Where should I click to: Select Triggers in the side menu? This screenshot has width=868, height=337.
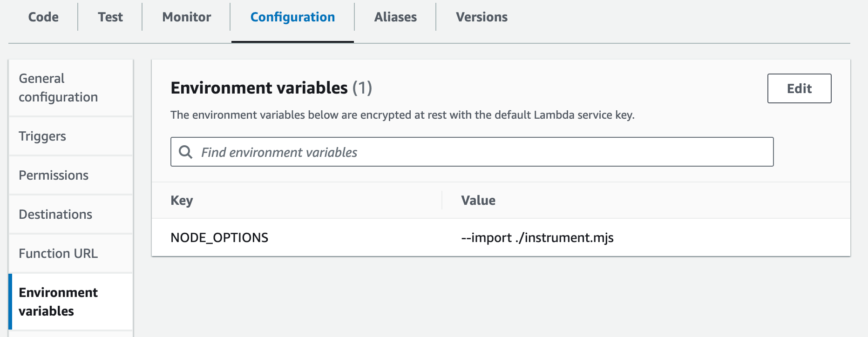click(x=42, y=136)
